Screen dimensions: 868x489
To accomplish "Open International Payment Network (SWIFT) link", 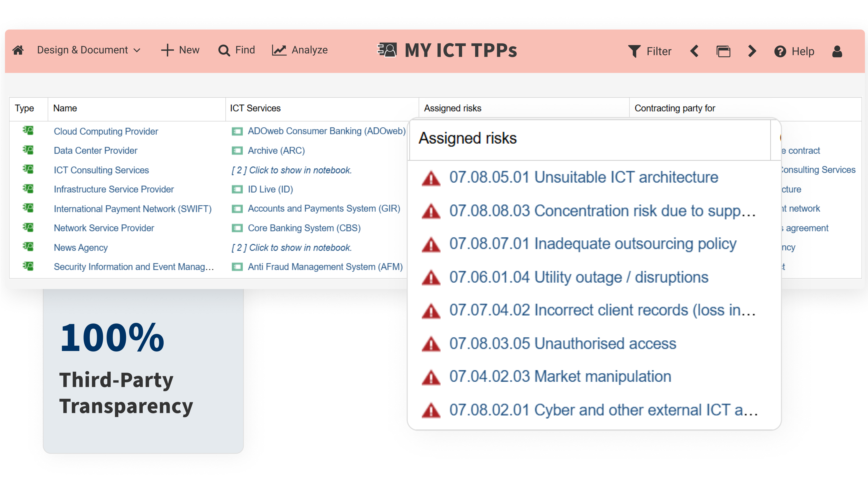I will (x=132, y=209).
